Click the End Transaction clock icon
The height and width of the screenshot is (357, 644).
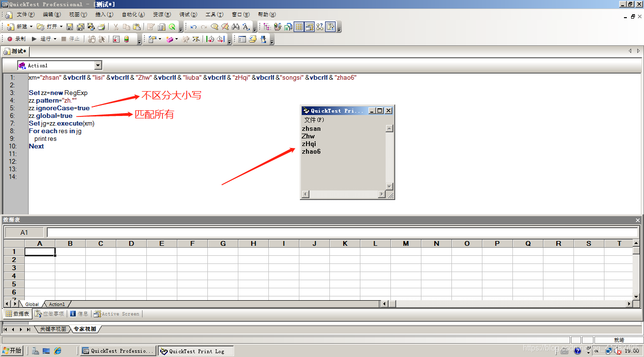click(221, 39)
